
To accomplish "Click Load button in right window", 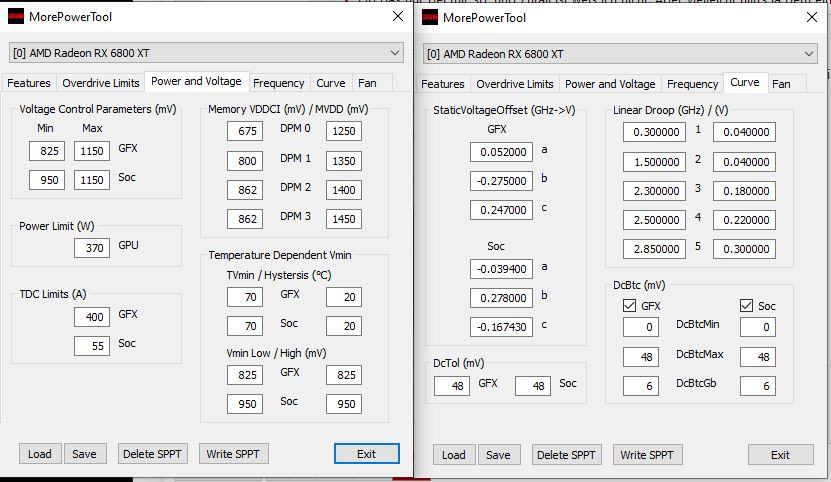I will click(454, 455).
